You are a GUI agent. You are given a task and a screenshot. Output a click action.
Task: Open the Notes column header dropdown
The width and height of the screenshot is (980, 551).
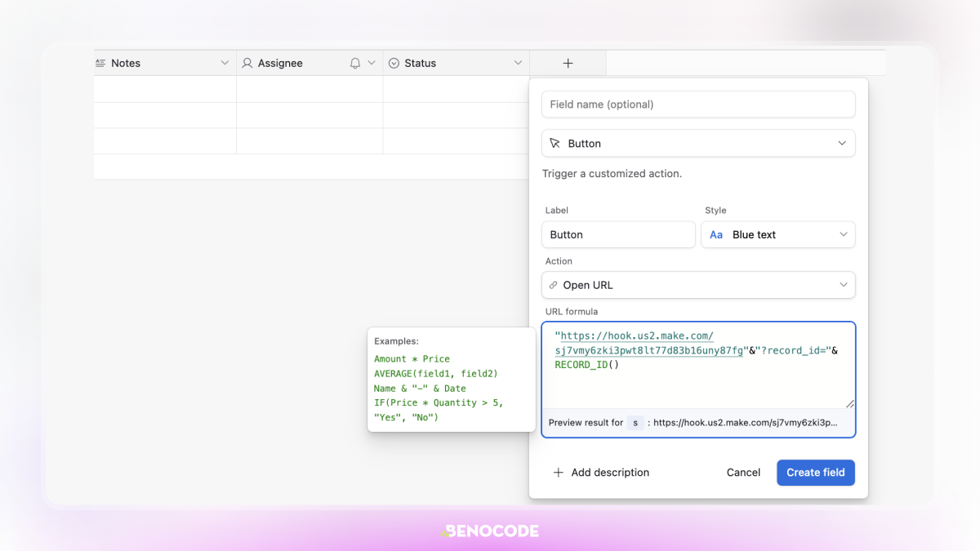click(225, 63)
